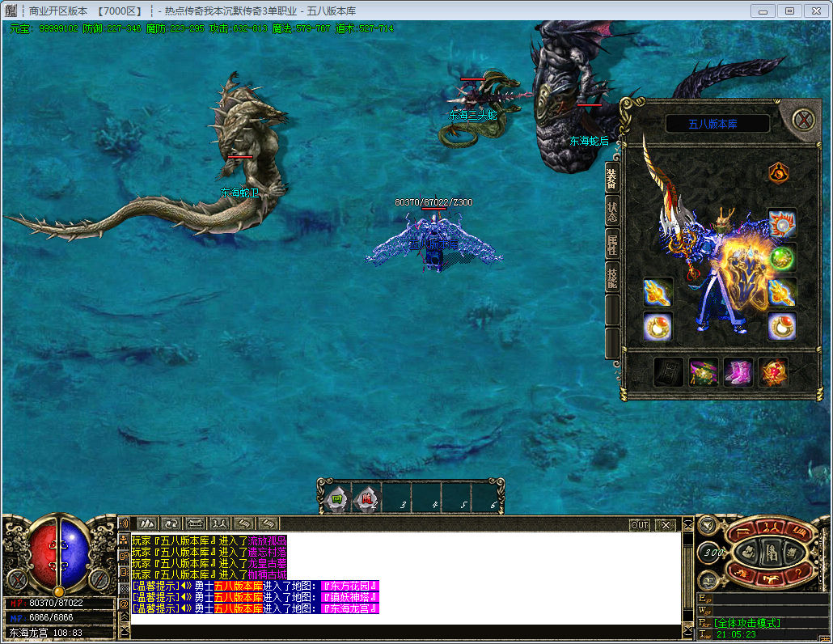Click the X button next to OUT
The width and height of the screenshot is (833, 644).
[x=666, y=525]
